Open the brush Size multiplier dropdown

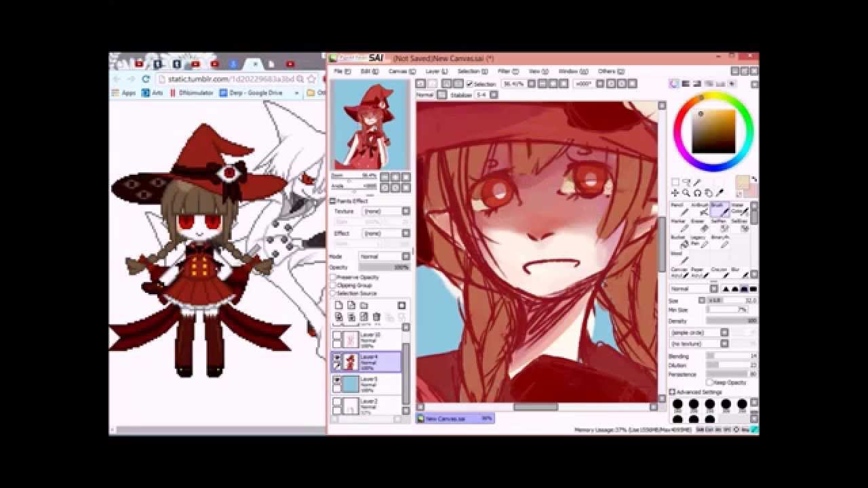(703, 300)
